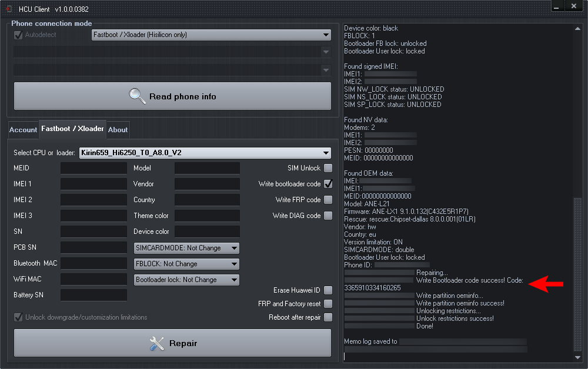Viewport: 588px width, 369px height.
Task: Click the wrench tools icon on Repair
Action: (157, 343)
